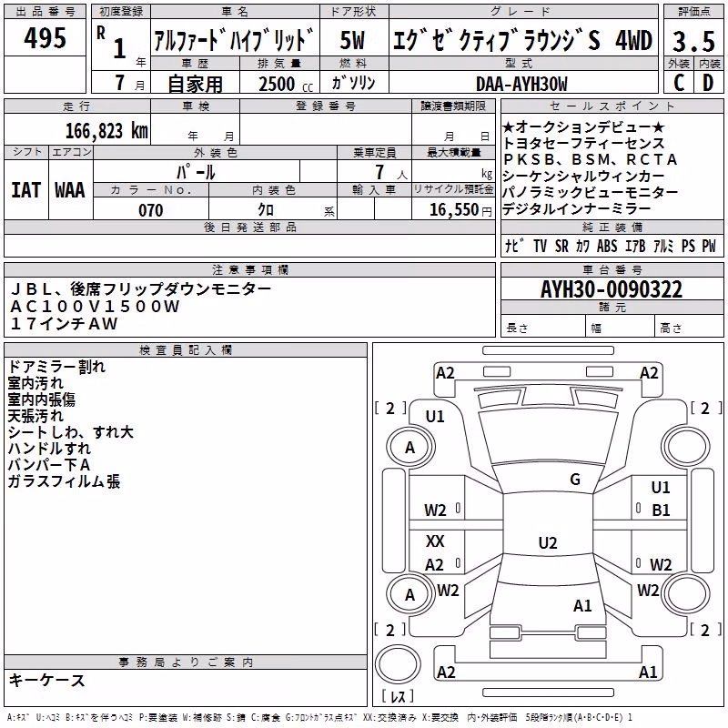The image size is (728, 728).
Task: Select the セールスポイント section header
Action: click(x=612, y=106)
